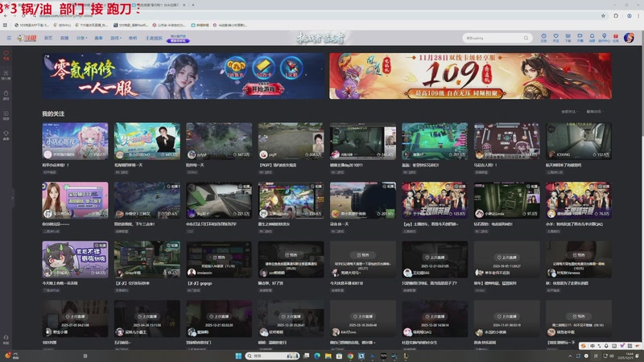Screen dimensions: 644x362
Task: Open the green-haired horned chibi thumbnail
Action: pos(75,259)
